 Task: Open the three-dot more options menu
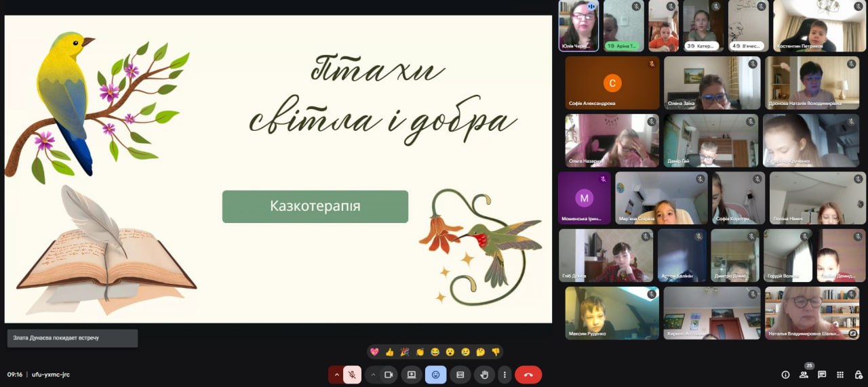point(504,374)
